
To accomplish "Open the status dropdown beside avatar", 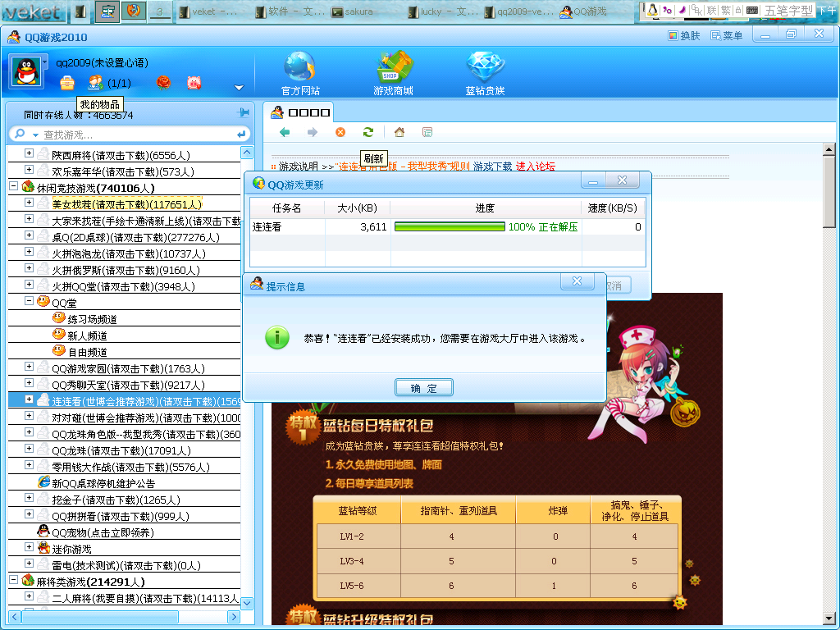I will [x=45, y=62].
